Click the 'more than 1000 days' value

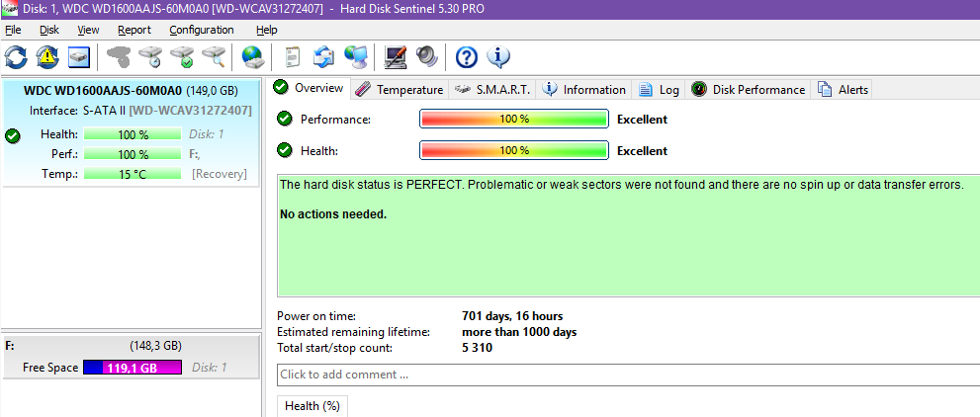[519, 332]
